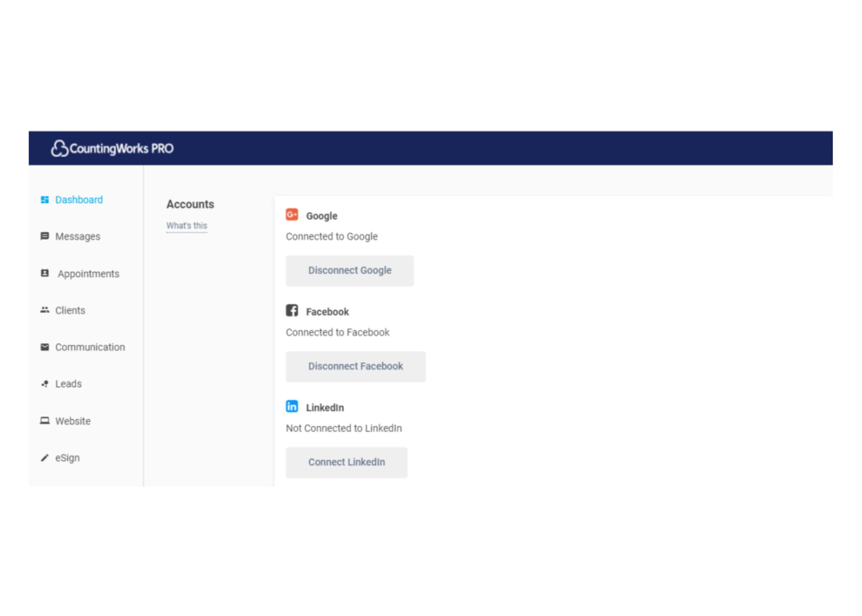Connect the LinkedIn account
The height and width of the screenshot is (616, 862).
(x=347, y=462)
